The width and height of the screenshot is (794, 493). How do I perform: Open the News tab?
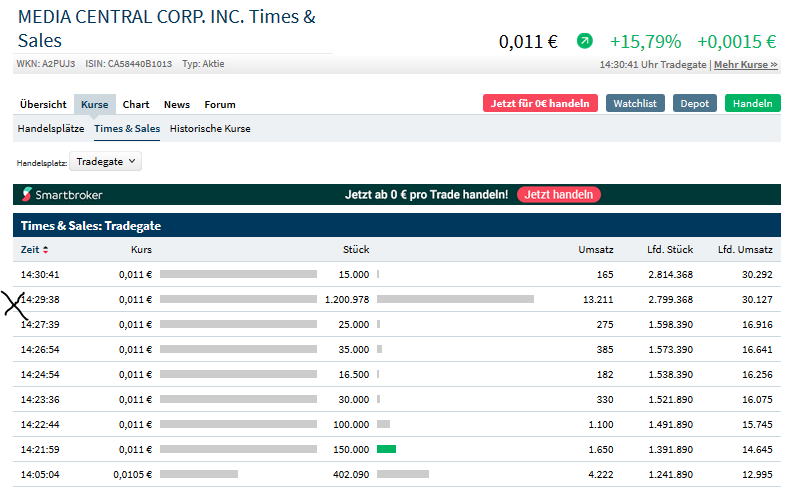pyautogui.click(x=177, y=104)
